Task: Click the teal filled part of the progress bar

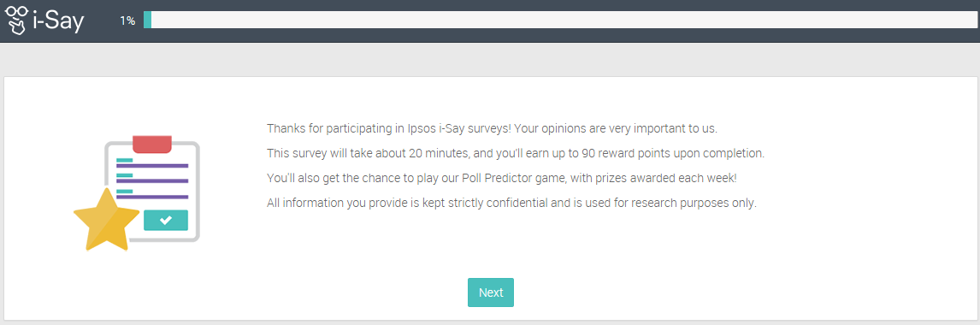Action: pos(147,20)
